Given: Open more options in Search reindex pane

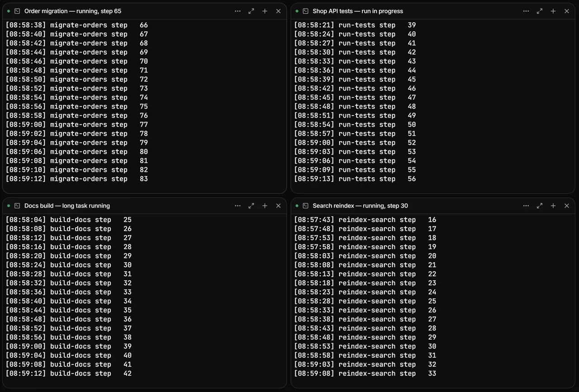Looking at the screenshot, I should pyautogui.click(x=526, y=206).
